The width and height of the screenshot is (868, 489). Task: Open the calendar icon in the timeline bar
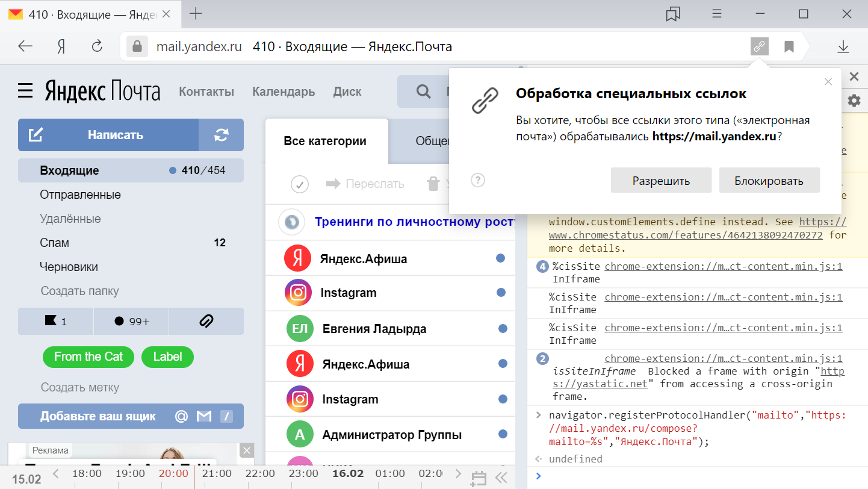tap(479, 479)
